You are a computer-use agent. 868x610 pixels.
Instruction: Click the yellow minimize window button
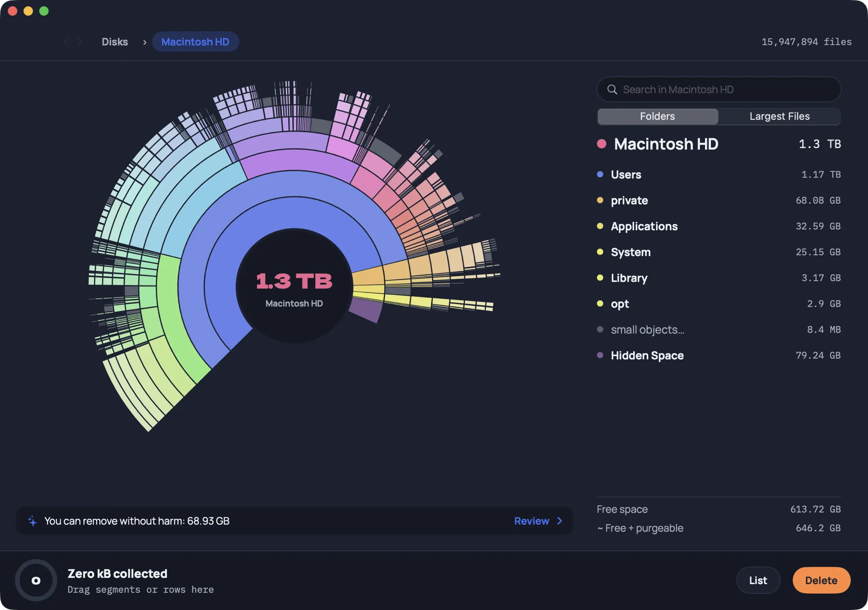click(x=28, y=11)
